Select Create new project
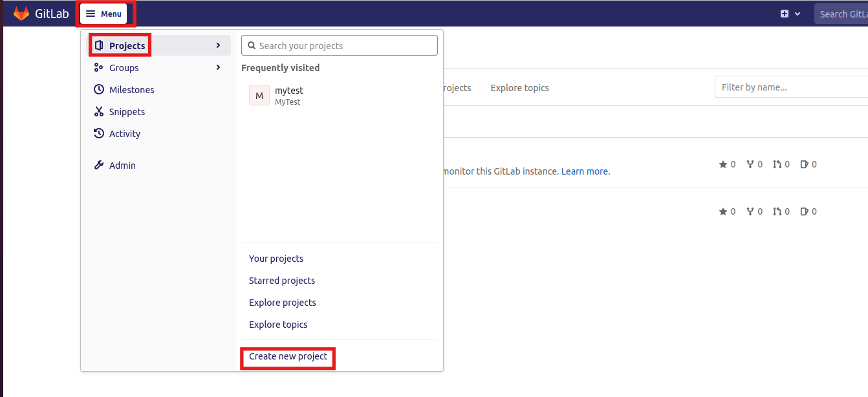 (x=287, y=356)
